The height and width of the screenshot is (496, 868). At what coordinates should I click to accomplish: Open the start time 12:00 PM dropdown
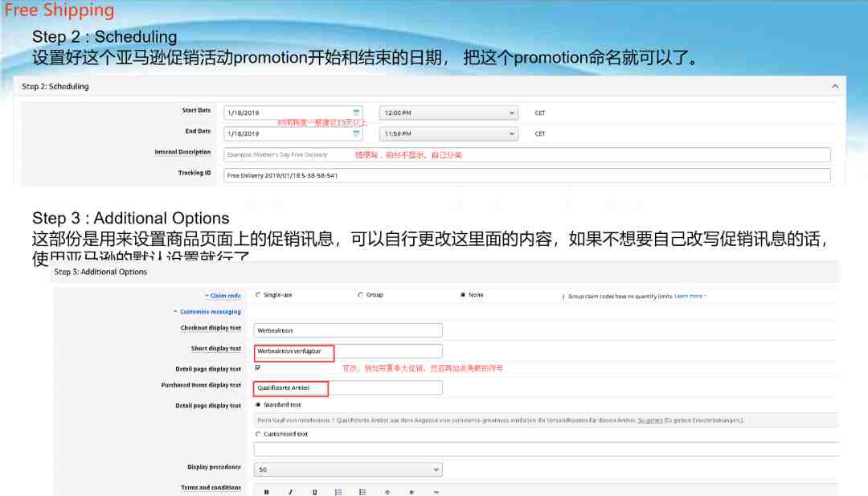(449, 113)
